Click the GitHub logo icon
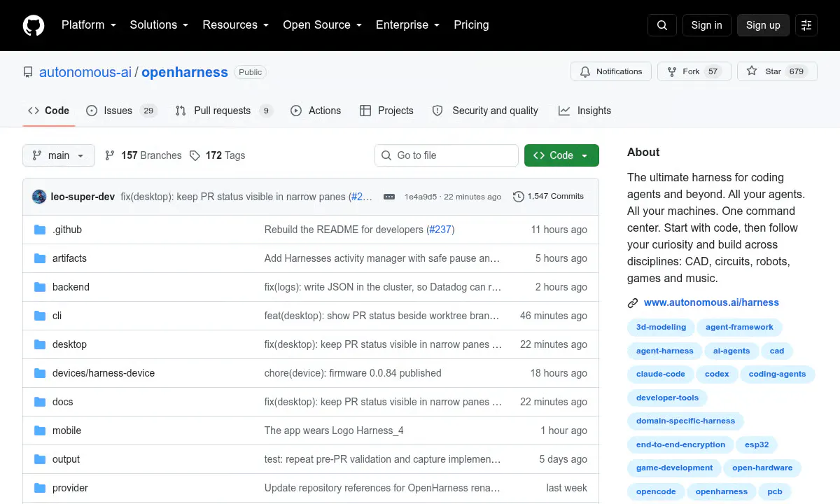The height and width of the screenshot is (504, 840). pos(34,25)
